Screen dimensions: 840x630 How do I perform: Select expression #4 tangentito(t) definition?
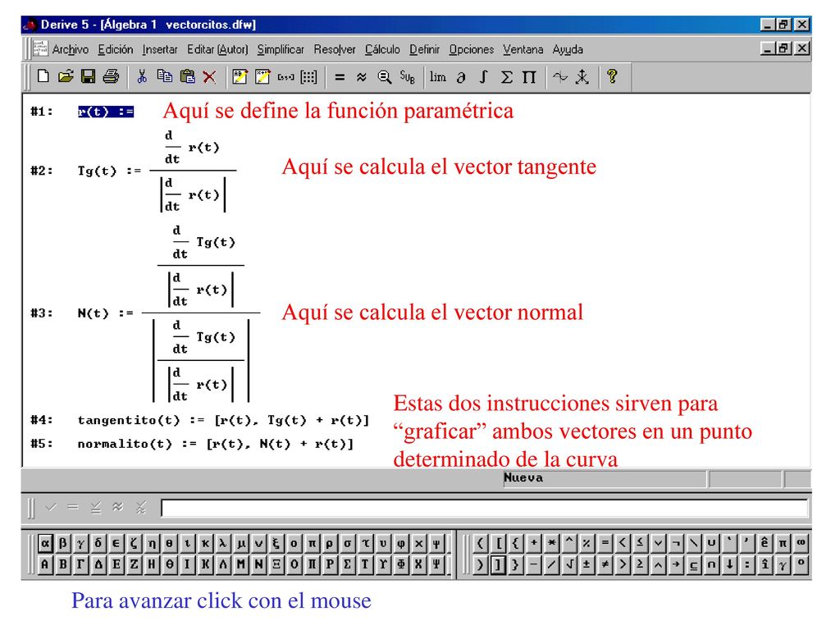223,420
